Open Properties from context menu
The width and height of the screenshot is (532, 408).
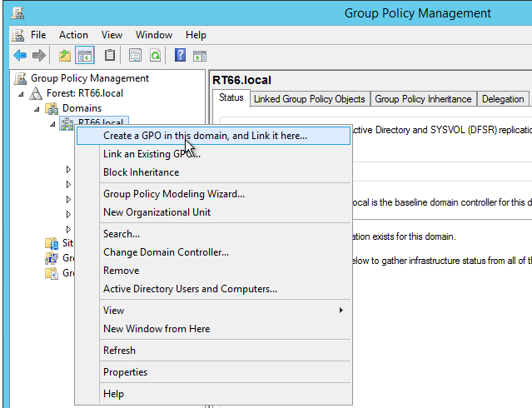213,372
